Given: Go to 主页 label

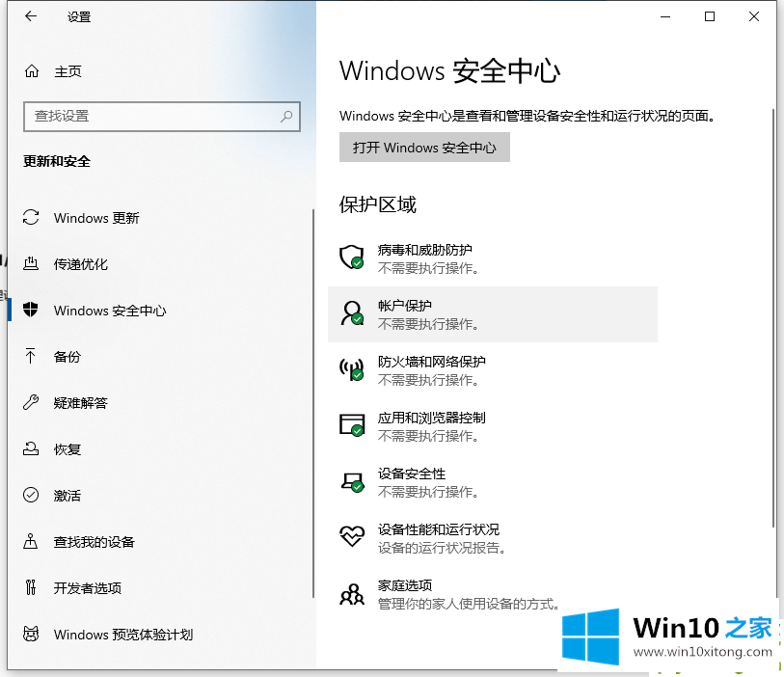Looking at the screenshot, I should (x=68, y=71).
